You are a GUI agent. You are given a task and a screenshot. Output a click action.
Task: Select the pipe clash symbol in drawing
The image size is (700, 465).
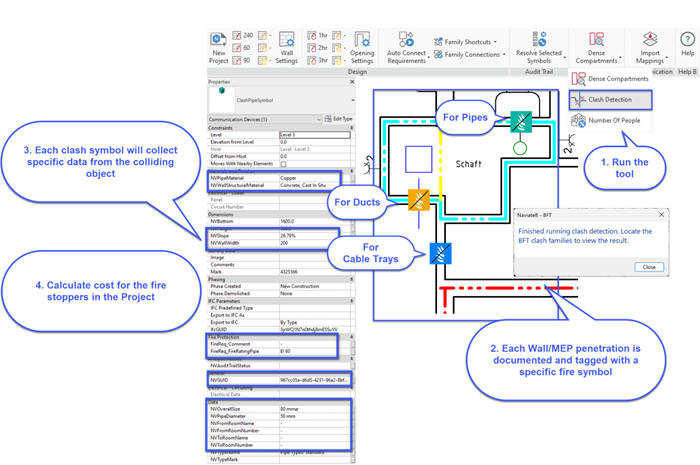click(x=521, y=122)
